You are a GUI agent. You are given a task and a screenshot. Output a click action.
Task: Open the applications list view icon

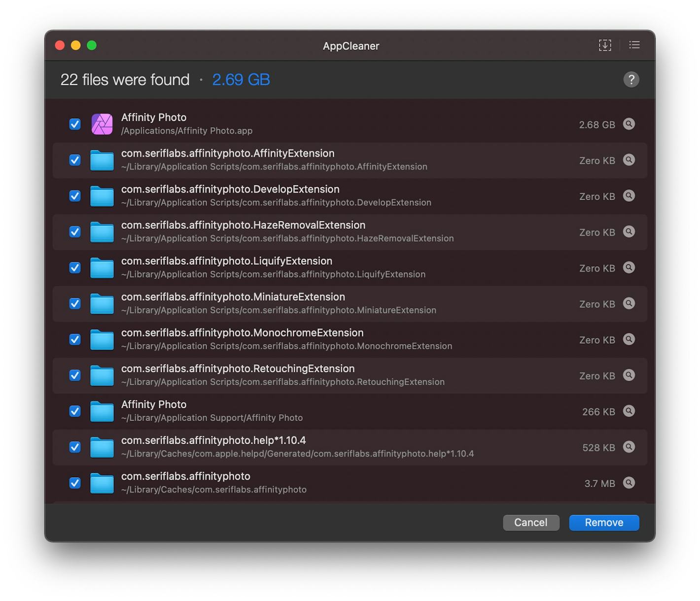[634, 45]
